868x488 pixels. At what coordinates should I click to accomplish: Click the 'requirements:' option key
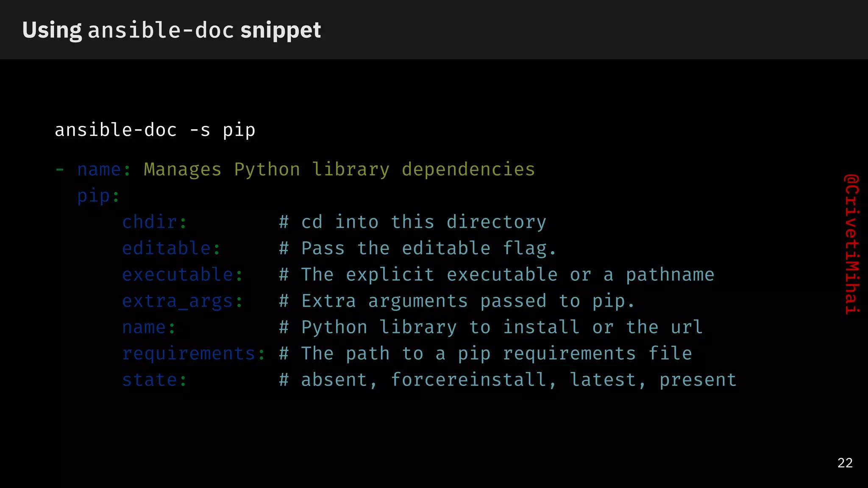pos(194,354)
